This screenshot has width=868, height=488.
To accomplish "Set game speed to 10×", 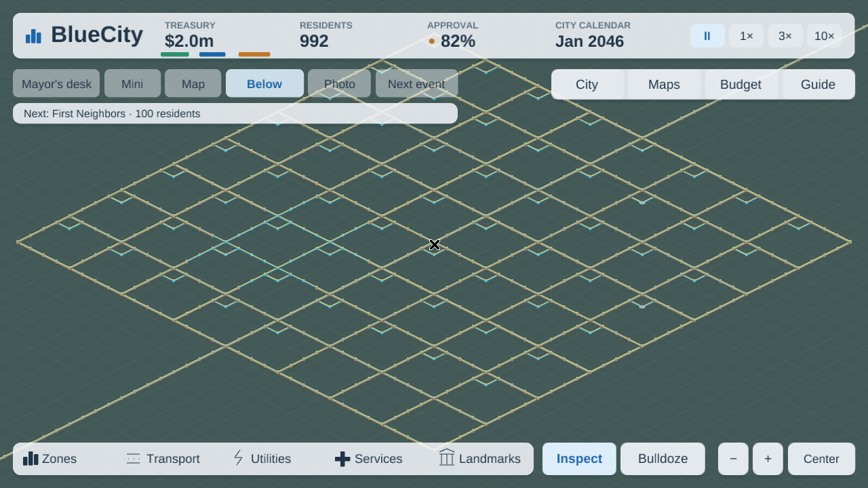I will pos(825,36).
